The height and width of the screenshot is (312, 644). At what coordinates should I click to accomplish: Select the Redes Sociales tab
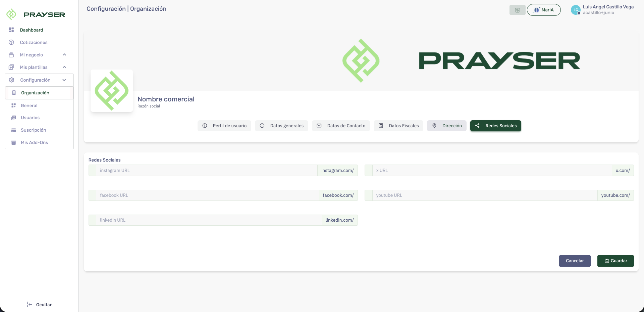coord(496,126)
